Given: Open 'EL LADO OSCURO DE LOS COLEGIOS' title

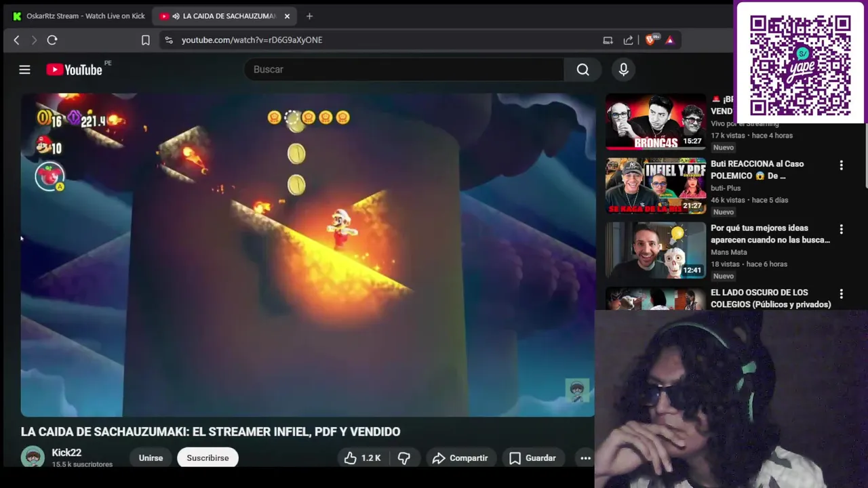Looking at the screenshot, I should (x=771, y=298).
